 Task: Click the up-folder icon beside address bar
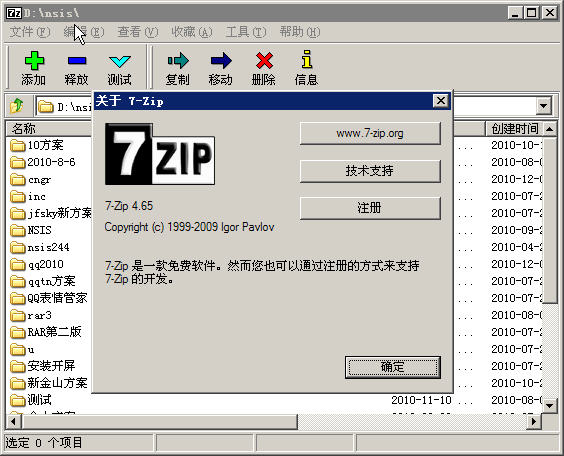click(17, 106)
